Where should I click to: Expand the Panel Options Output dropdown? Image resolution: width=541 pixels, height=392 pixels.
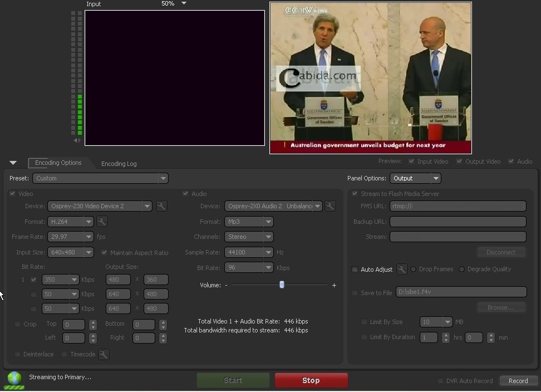coord(415,178)
